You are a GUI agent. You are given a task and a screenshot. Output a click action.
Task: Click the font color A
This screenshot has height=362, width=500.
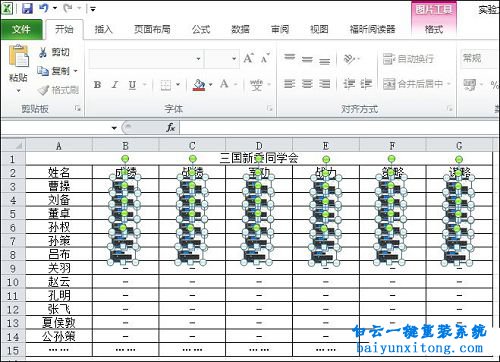[x=224, y=85]
